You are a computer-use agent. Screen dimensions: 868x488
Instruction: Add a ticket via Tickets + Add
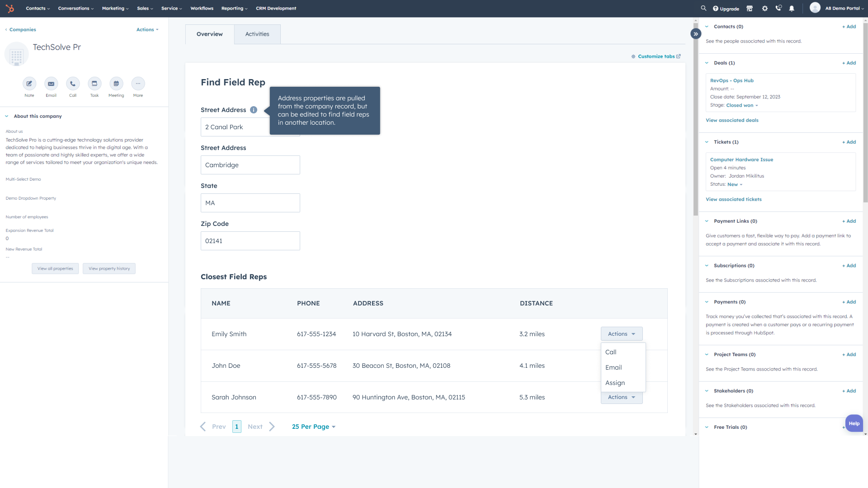(849, 142)
